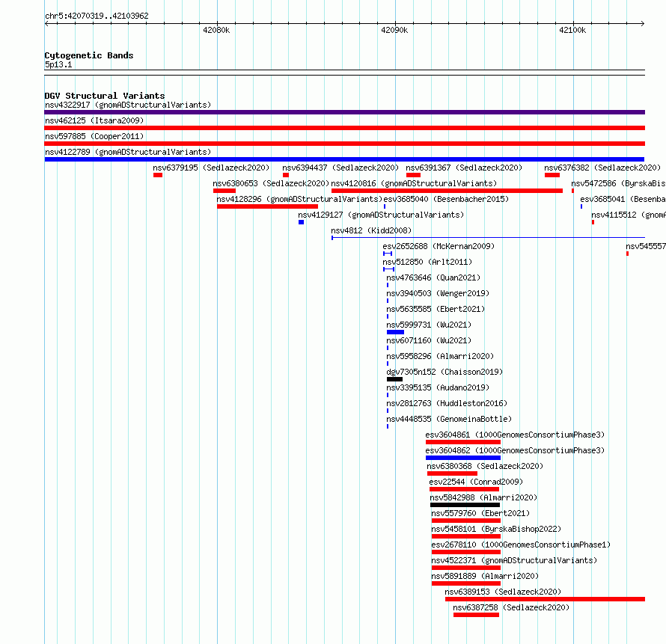Click esv2678110 1000GenomesConsortiumPhase1 label
Viewport: 666px width, 644px height.
(x=521, y=545)
